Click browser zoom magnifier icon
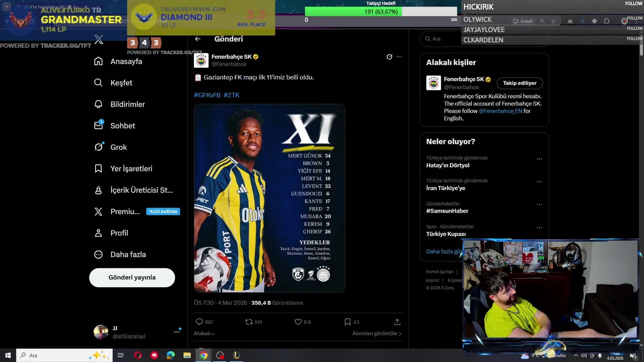This screenshot has height=362, width=644. coord(542,21)
